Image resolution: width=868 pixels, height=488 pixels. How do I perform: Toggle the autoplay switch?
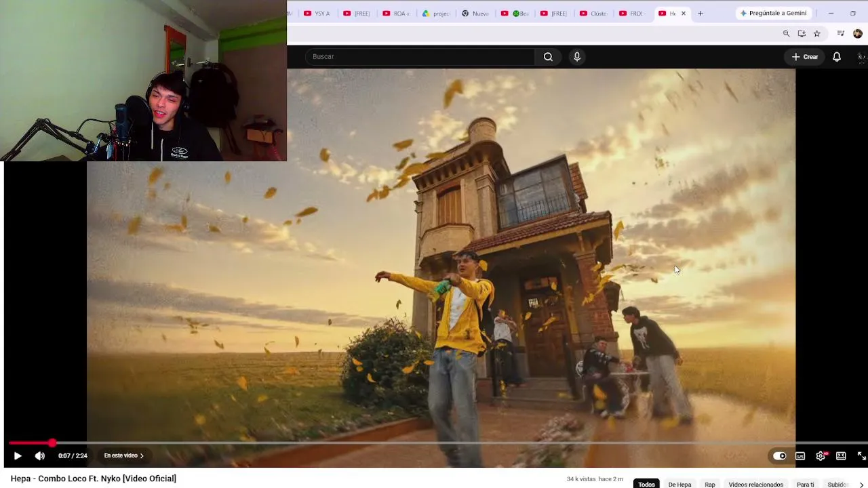[780, 456]
